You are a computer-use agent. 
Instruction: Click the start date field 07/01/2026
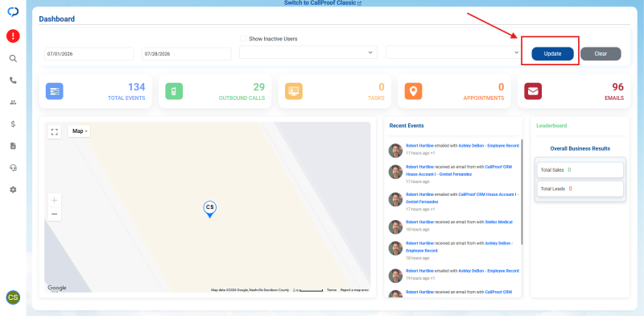coord(89,54)
